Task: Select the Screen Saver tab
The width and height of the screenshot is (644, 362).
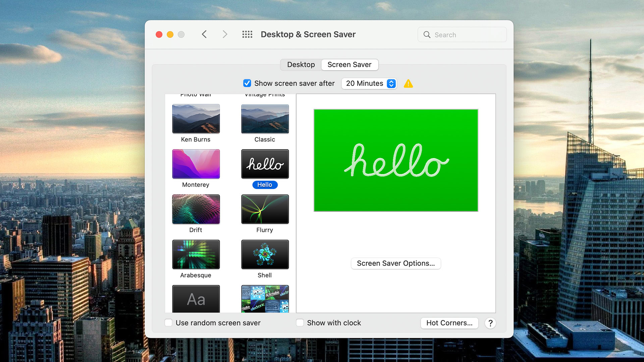Action: pyautogui.click(x=349, y=65)
